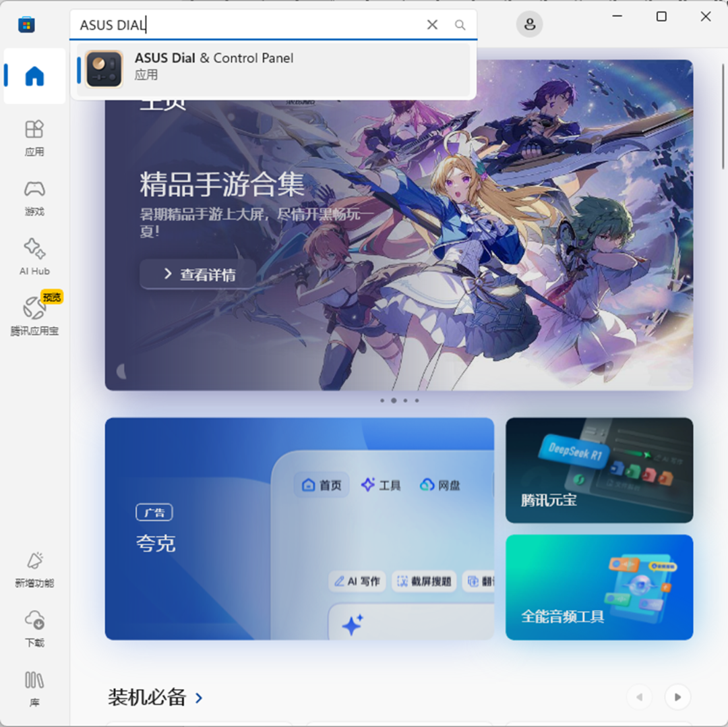Screen dimensions: 728x727
Task: Open the 精品手游合集 banner image
Action: 399,225
